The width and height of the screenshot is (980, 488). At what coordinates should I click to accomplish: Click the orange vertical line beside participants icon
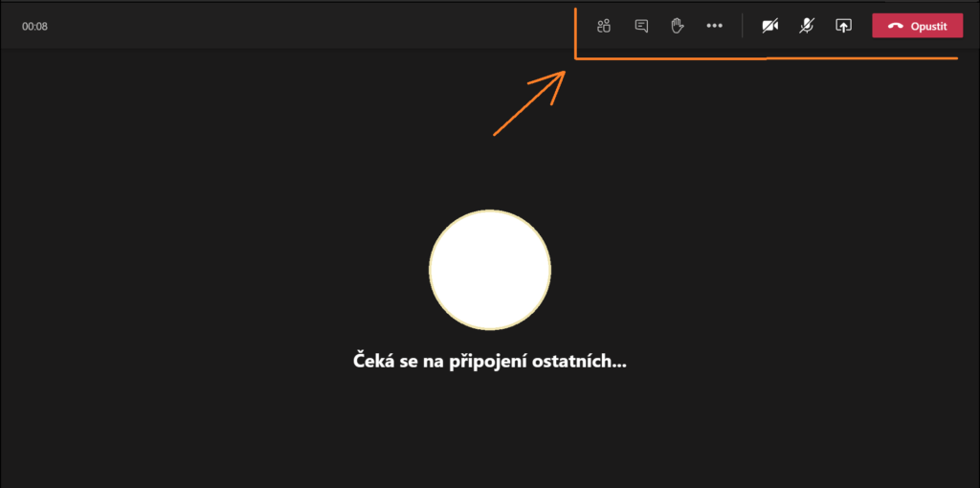pyautogui.click(x=575, y=33)
